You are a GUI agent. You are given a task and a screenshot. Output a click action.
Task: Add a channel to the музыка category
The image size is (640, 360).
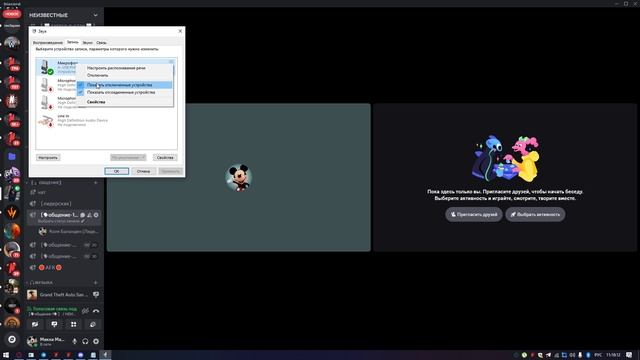click(x=96, y=282)
